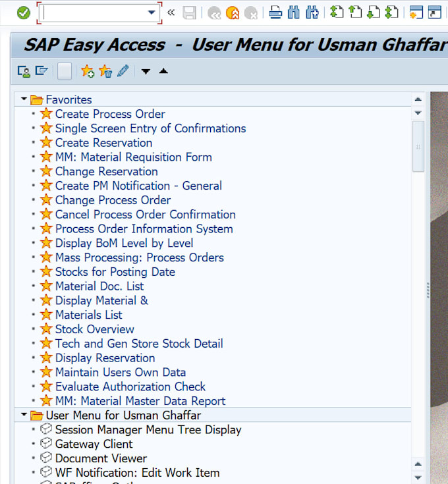Viewport: 448px width, 484px height.
Task: Switch to the SAP Menu toolbar icon
Action: (x=42, y=70)
